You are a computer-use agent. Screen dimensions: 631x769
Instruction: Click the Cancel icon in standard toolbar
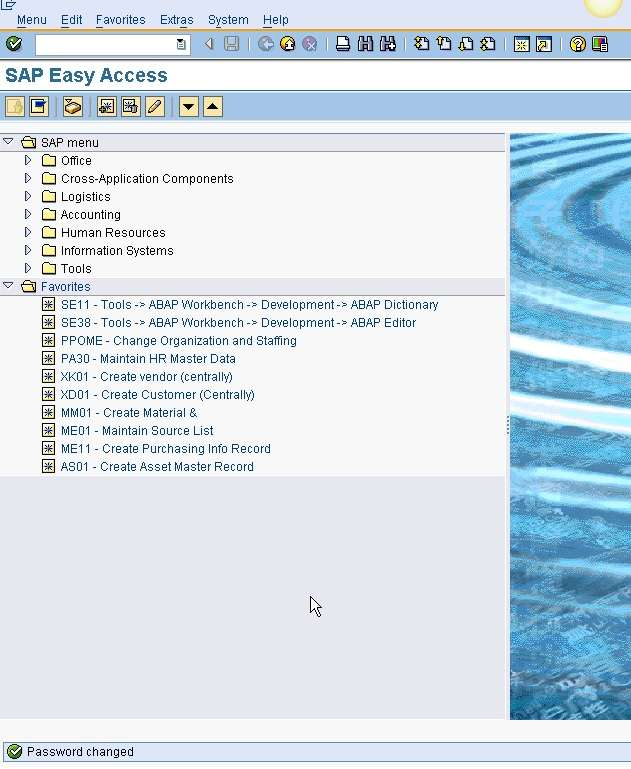310,44
